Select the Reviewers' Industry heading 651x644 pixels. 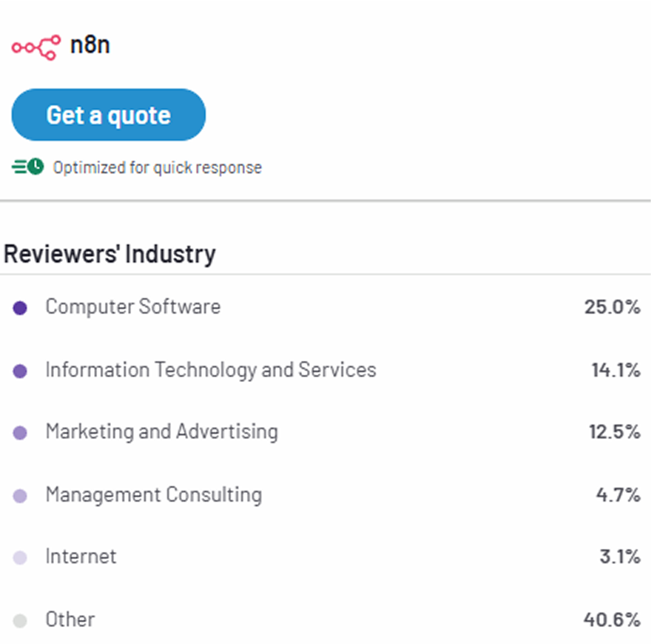pos(109,254)
